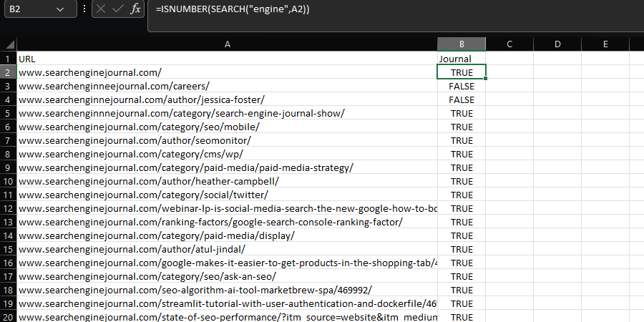Click the TRUE cell in row 2

[x=462, y=72]
